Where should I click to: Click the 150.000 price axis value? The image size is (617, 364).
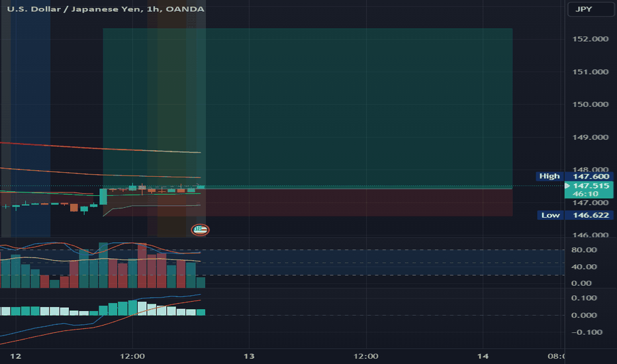591,105
